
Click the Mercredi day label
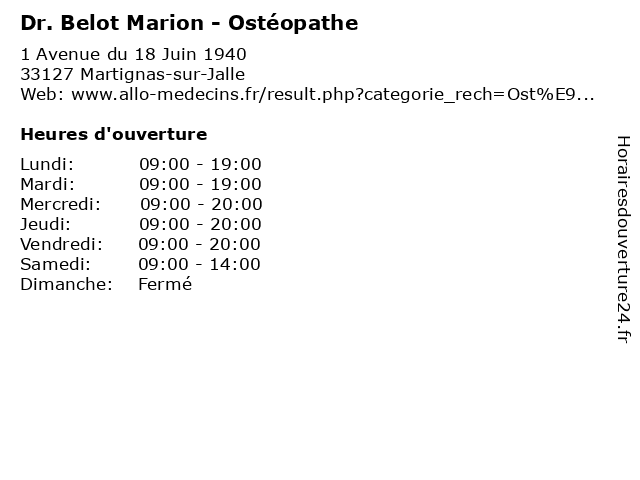pos(60,204)
